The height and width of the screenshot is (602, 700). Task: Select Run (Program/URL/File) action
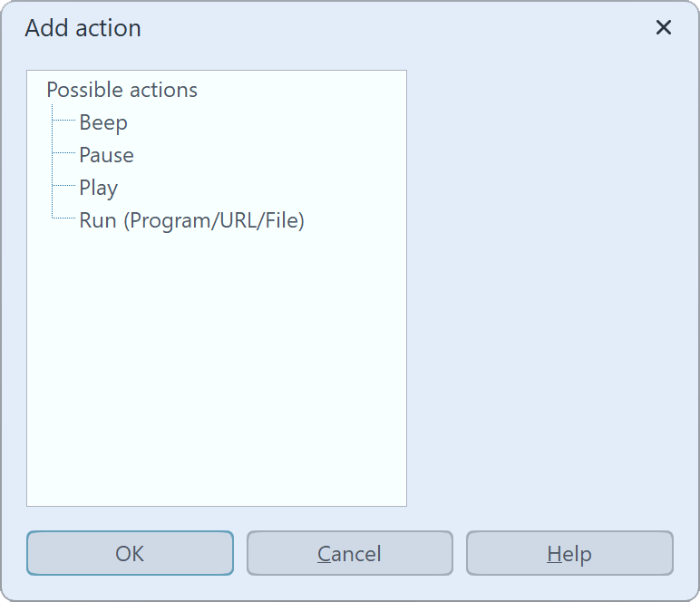[191, 220]
